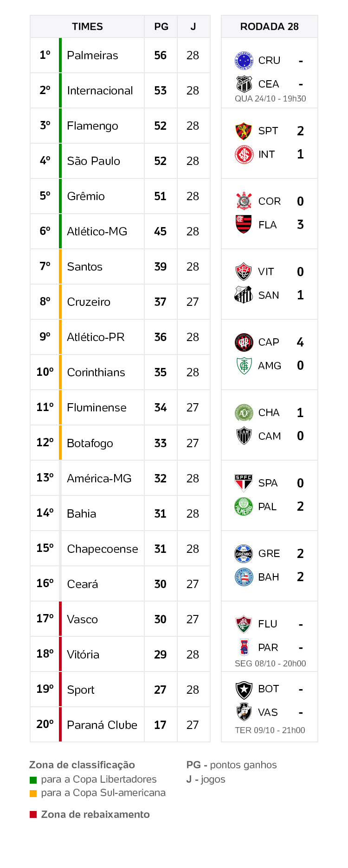Click the Corinthians crest next to COR
Viewport: 348px width, 868px height.
pos(244,201)
